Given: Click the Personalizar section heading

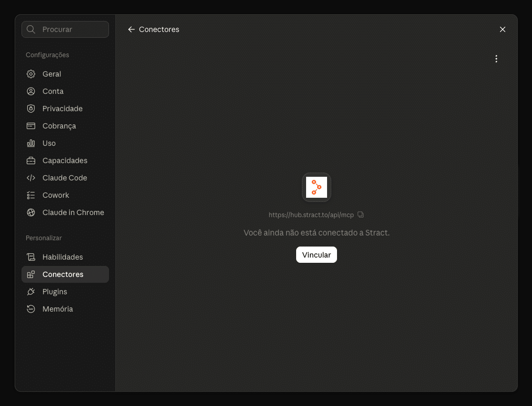Looking at the screenshot, I should [44, 238].
